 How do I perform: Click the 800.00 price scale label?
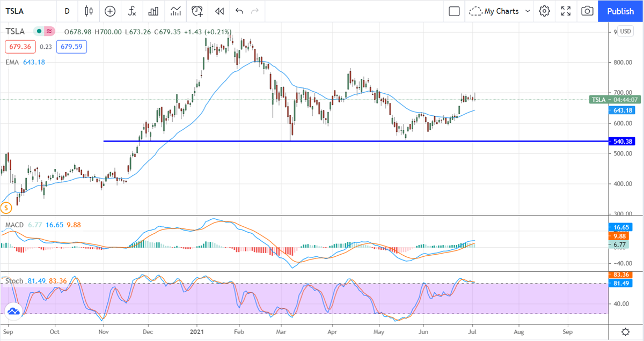click(x=621, y=62)
